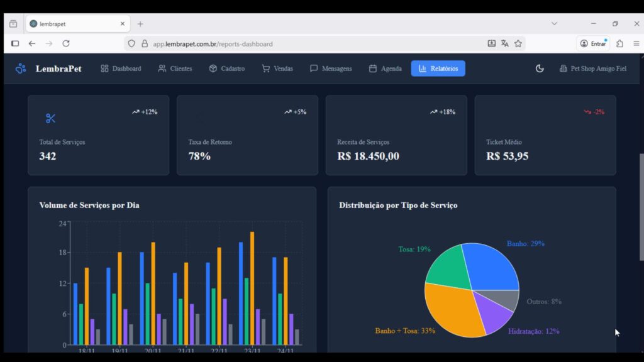644x362 pixels.
Task: Open the Agenda navigation item
Action: click(385, 69)
